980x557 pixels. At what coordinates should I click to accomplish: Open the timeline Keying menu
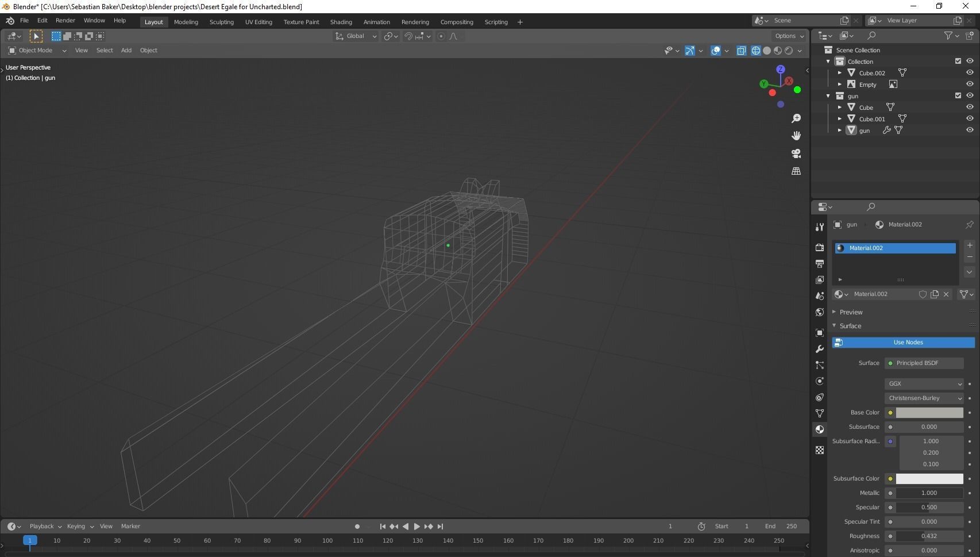click(x=80, y=527)
